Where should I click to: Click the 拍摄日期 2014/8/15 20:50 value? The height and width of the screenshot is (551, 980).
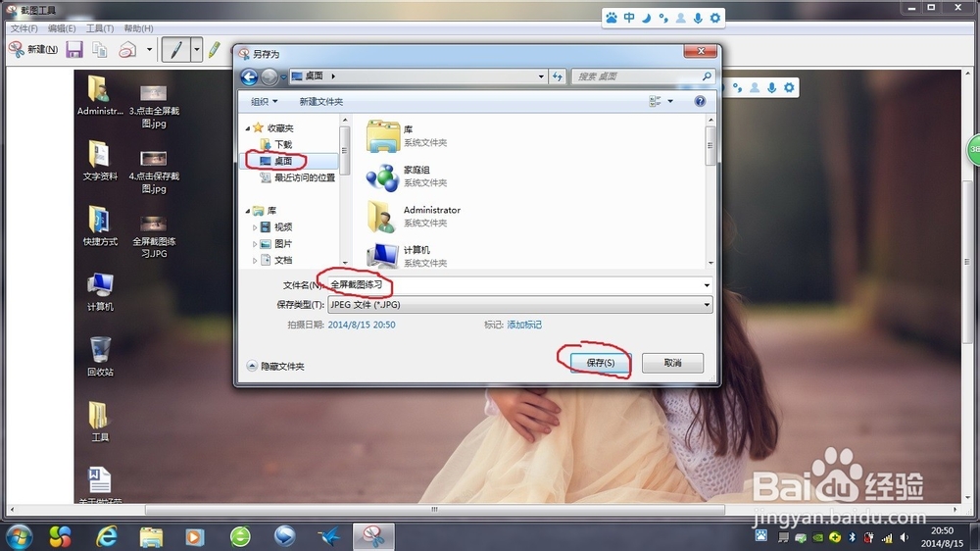tap(362, 325)
